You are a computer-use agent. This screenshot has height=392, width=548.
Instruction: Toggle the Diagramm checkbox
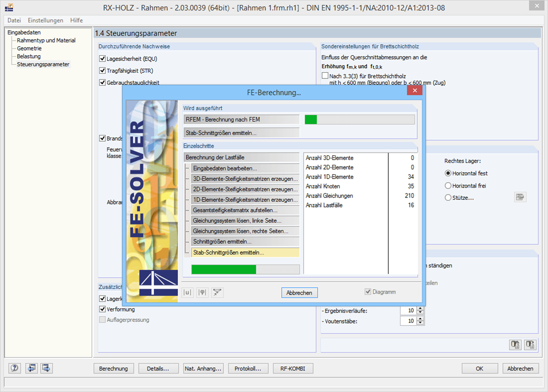pos(368,291)
